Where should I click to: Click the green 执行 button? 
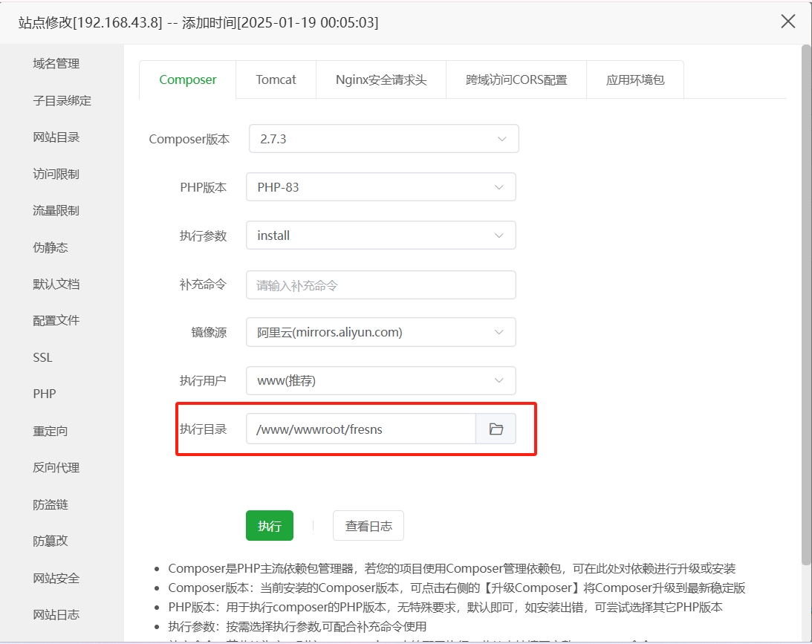pyautogui.click(x=270, y=526)
